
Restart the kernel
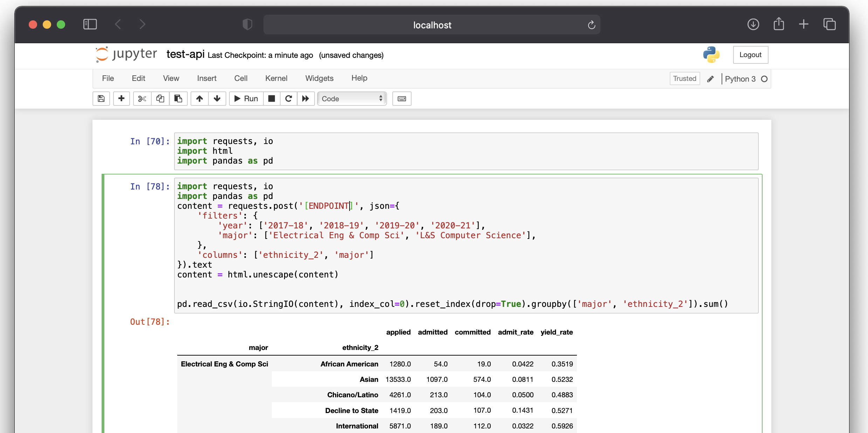tap(288, 98)
